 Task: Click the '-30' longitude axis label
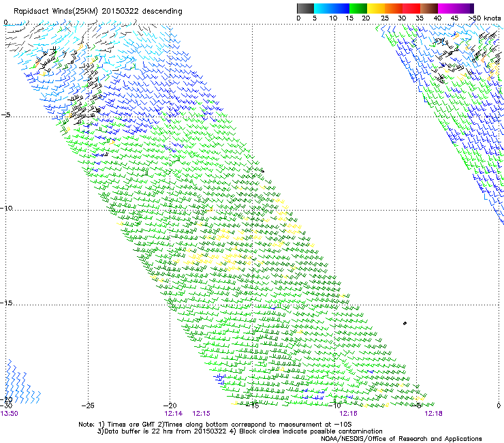click(5, 406)
